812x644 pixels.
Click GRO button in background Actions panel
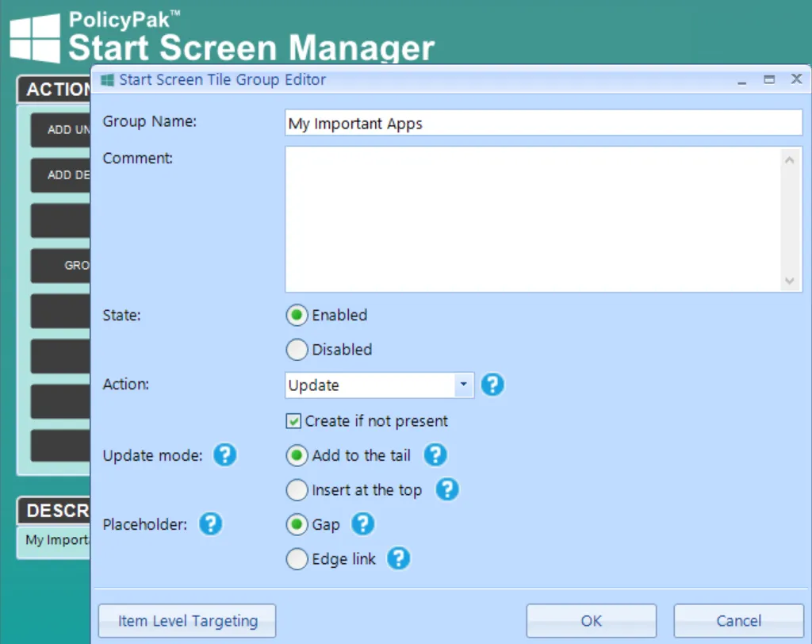pos(60,265)
